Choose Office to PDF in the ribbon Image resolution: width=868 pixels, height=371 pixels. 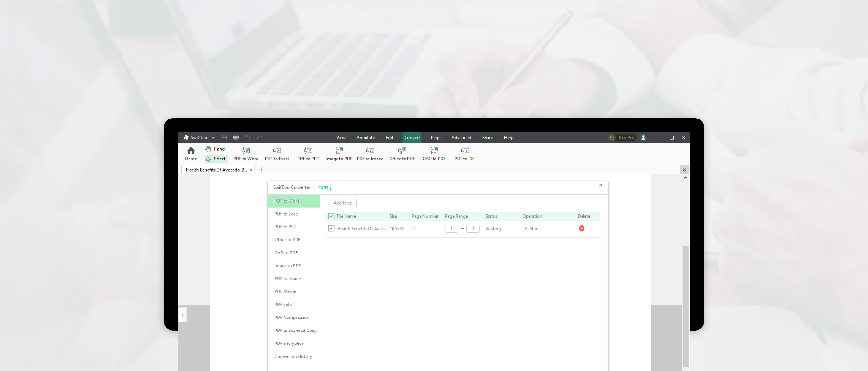pos(402,154)
